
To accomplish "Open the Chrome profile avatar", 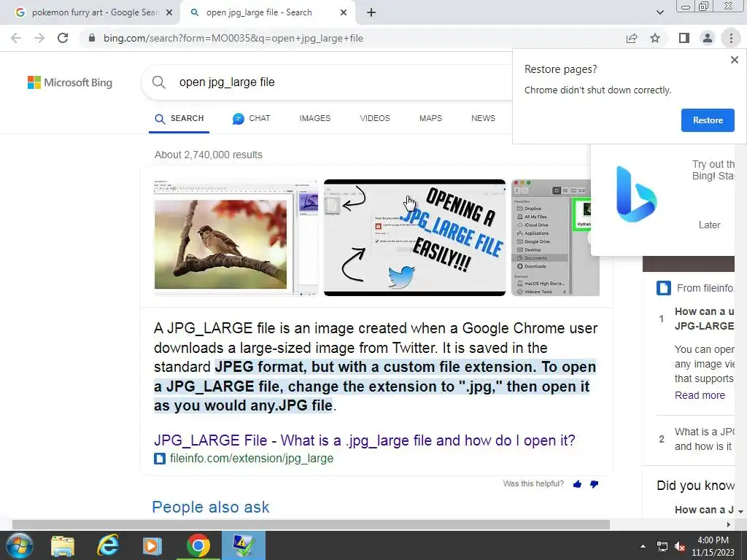I will [708, 38].
